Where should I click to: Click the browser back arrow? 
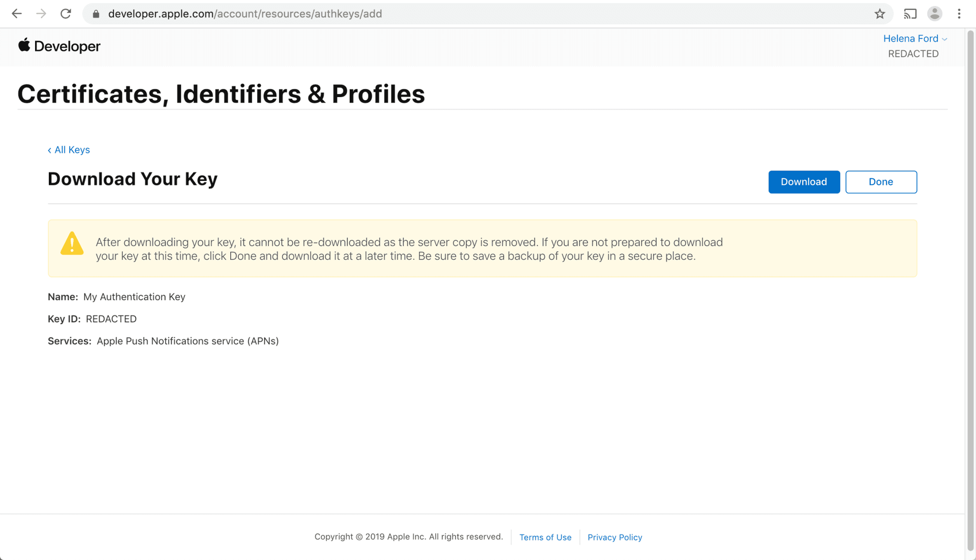click(x=17, y=14)
